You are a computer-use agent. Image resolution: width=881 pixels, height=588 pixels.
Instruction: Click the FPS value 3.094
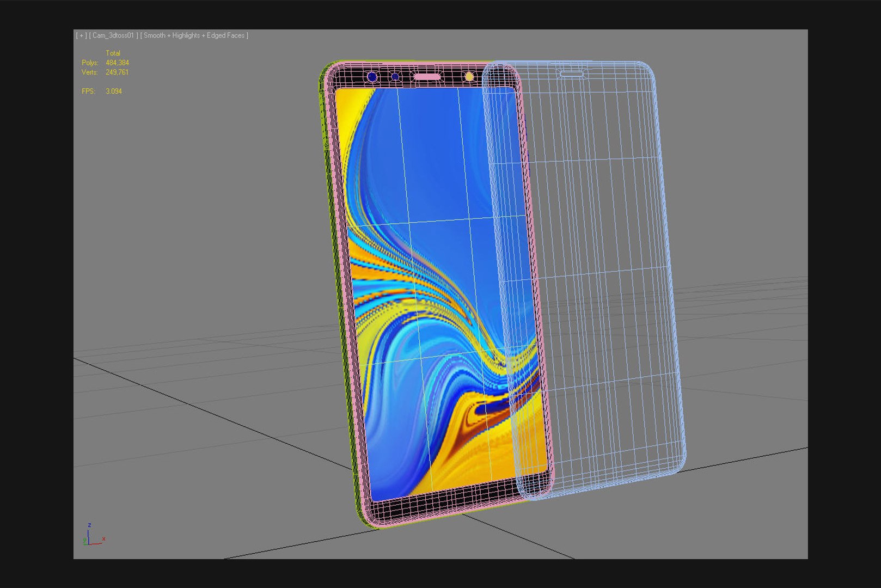pyautogui.click(x=114, y=91)
